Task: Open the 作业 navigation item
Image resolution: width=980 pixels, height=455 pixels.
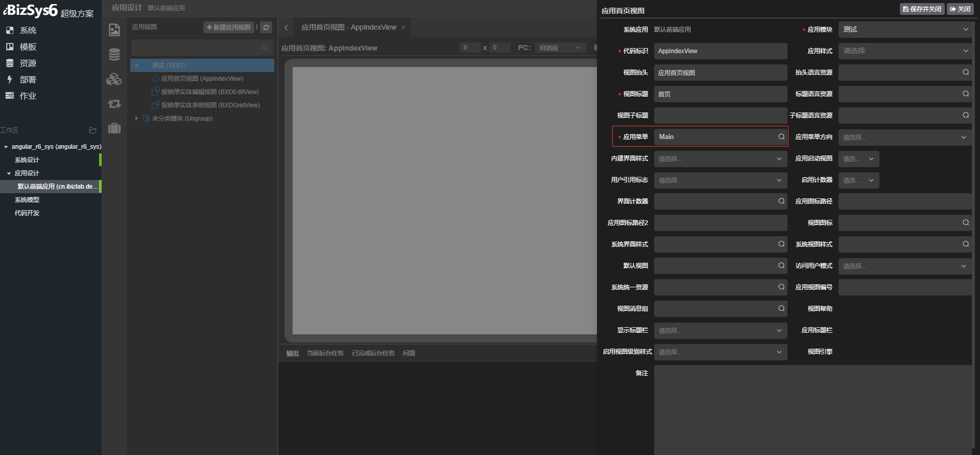Action: 21,96
